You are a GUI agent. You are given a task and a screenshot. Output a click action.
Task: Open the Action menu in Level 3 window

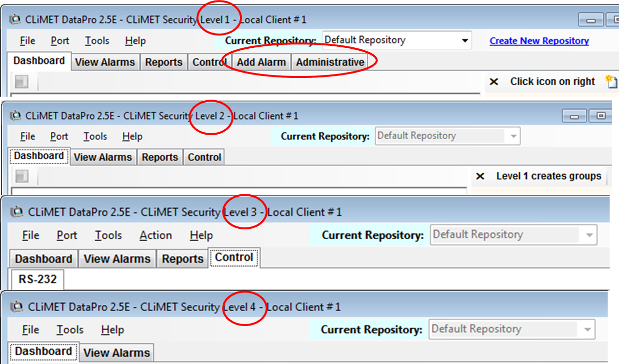[x=155, y=235]
